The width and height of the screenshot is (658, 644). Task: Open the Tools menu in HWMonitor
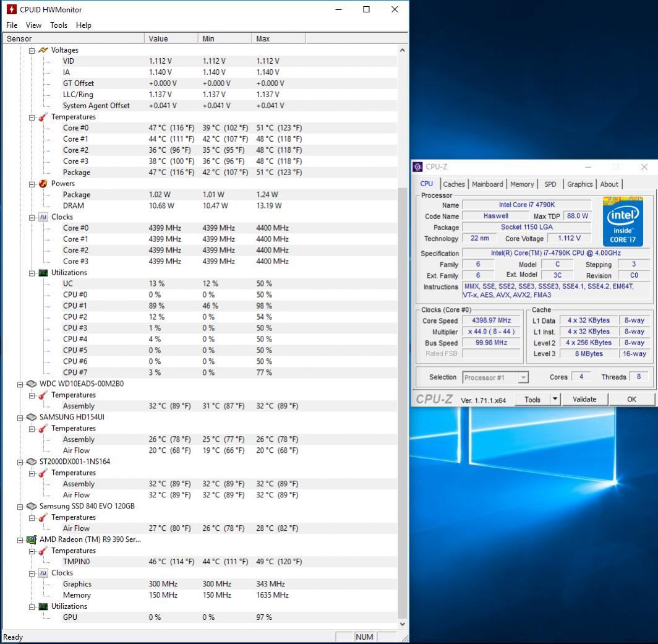[x=59, y=25]
